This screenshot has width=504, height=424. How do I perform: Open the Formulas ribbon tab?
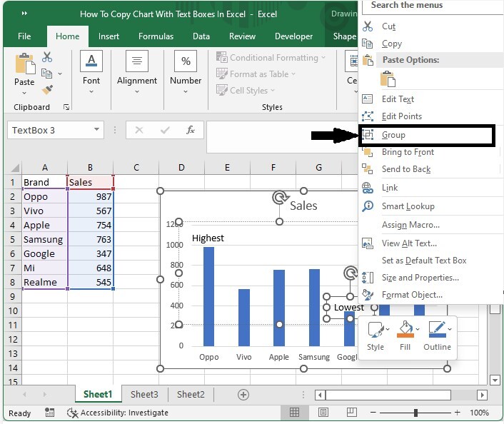(156, 36)
